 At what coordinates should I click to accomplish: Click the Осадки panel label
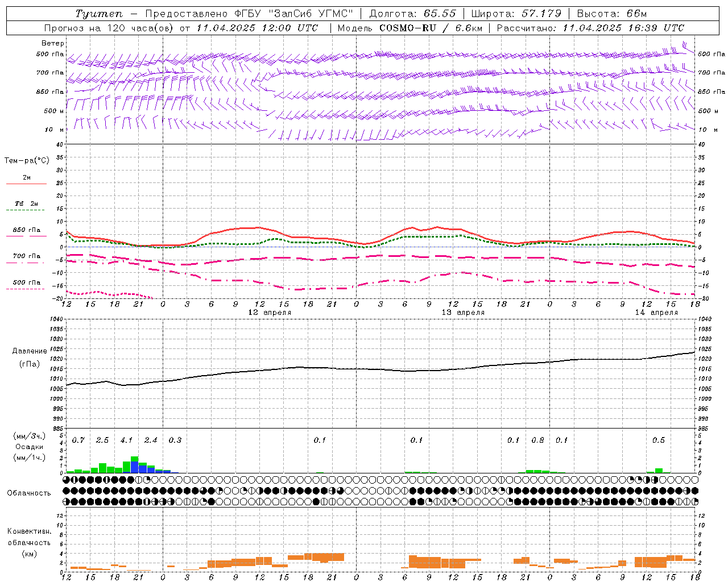[x=30, y=447]
